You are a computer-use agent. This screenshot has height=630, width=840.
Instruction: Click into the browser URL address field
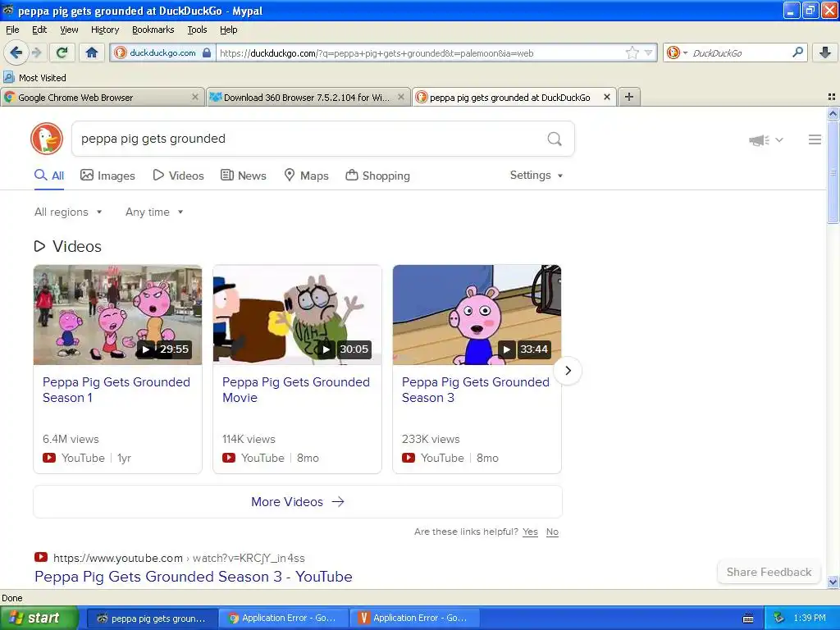coord(421,52)
